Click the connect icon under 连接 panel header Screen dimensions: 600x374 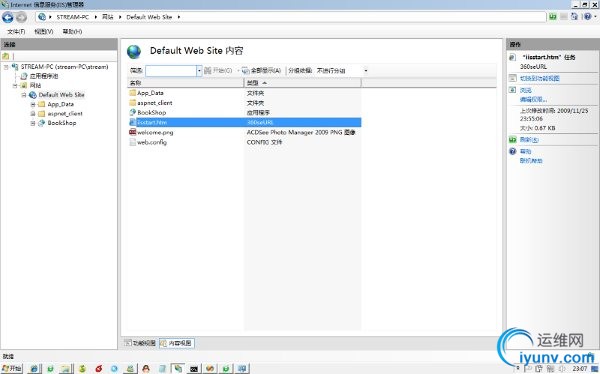(x=5, y=56)
